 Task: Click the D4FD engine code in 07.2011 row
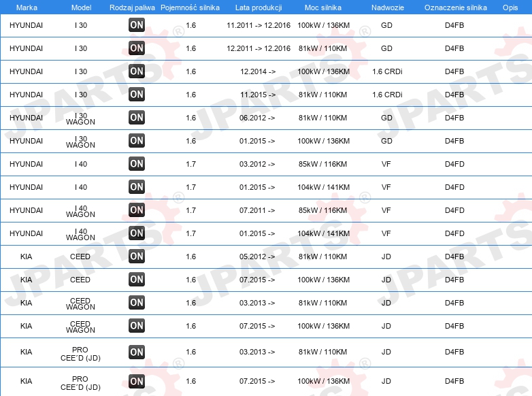tap(454, 210)
